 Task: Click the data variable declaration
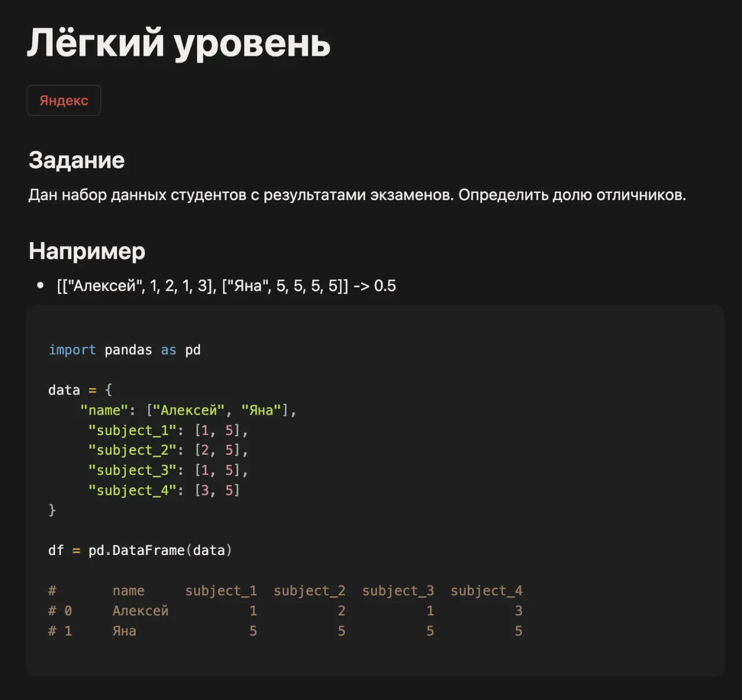64,389
